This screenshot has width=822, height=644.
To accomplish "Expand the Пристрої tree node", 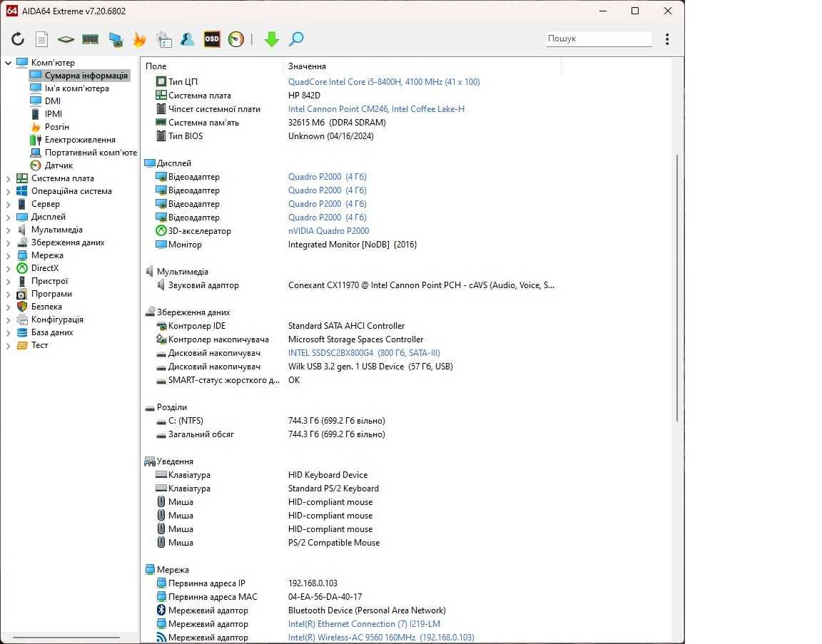I will [8, 282].
